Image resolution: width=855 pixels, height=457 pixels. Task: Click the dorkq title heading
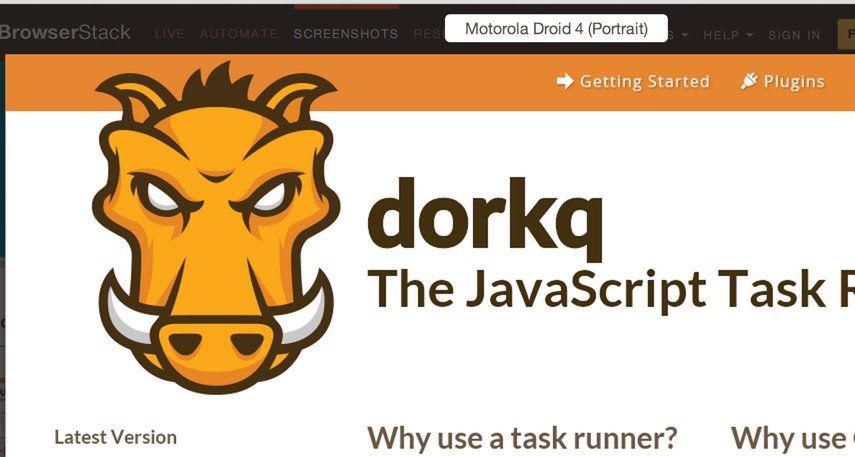pyautogui.click(x=485, y=219)
